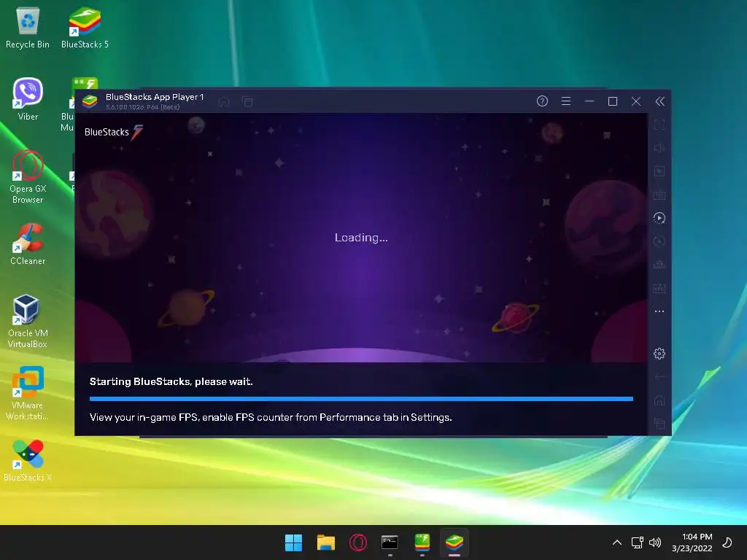Click the home icon in the BlueStacks title bar

point(224,101)
